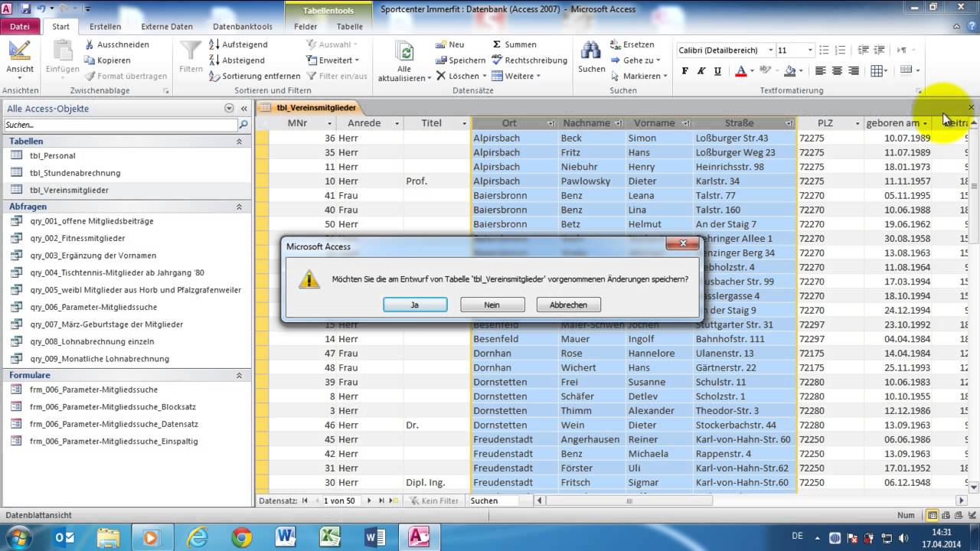The image size is (980, 551).
Task: Switch to the Tabelle ribbon tab
Action: click(350, 27)
